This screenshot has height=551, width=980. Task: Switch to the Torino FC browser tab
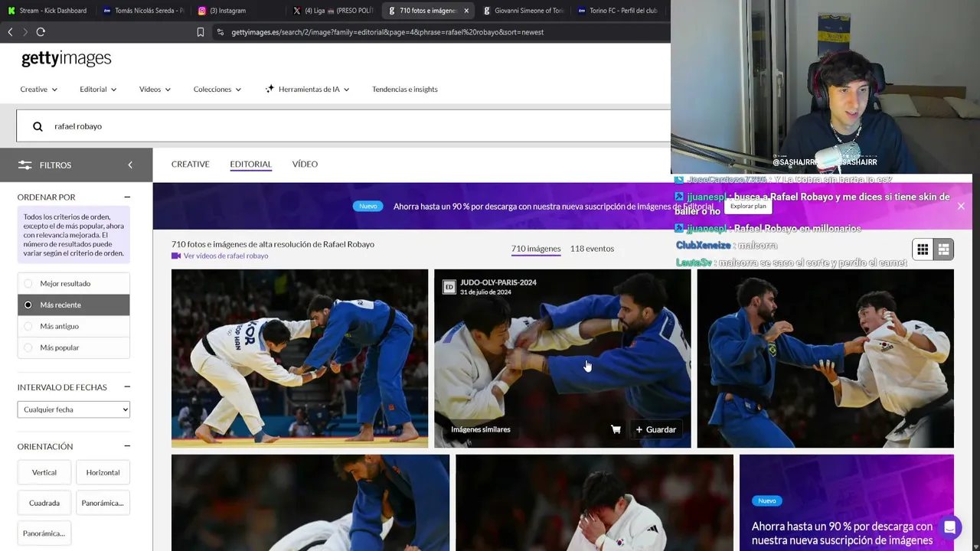tap(617, 11)
